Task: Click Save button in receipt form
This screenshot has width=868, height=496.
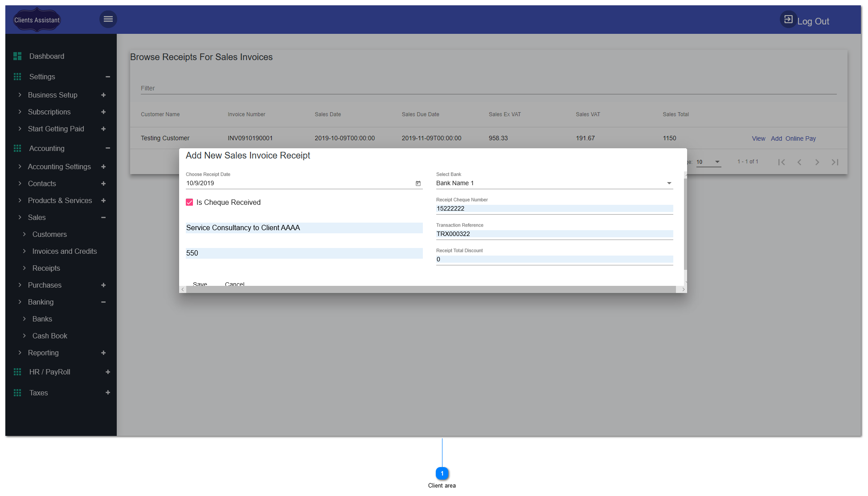Action: pos(201,284)
